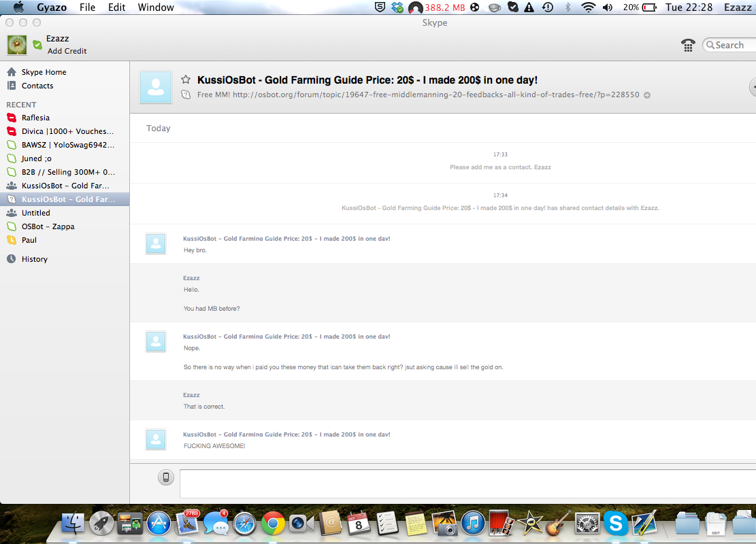The width and height of the screenshot is (756, 544).
Task: Focus the Skype Search field
Action: (729, 45)
